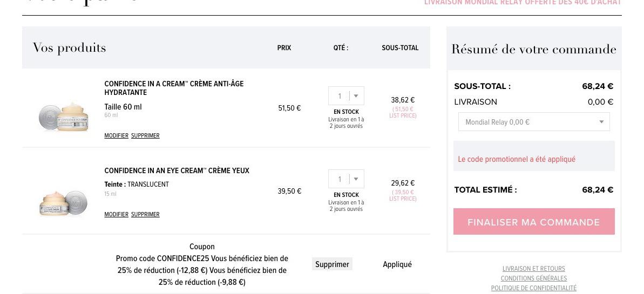Open the Confidence in a Cream product thumbnail
Screen dimensions: 644x294
pos(64,117)
